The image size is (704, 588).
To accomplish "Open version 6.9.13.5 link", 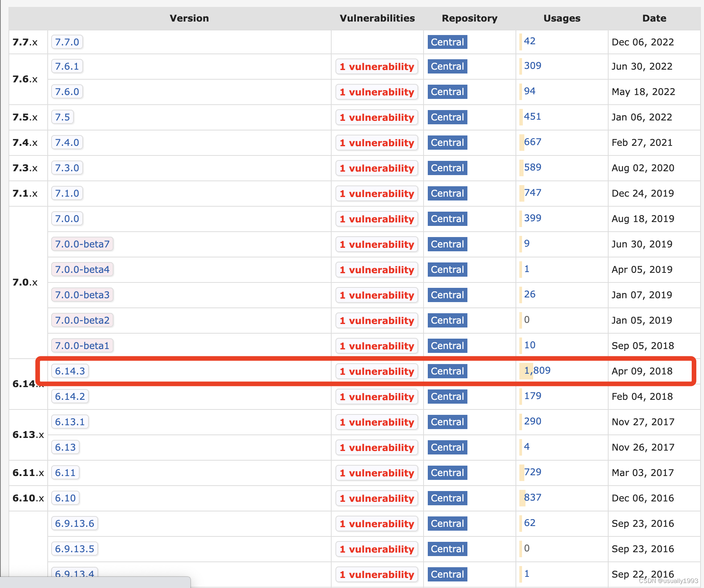I will point(75,549).
